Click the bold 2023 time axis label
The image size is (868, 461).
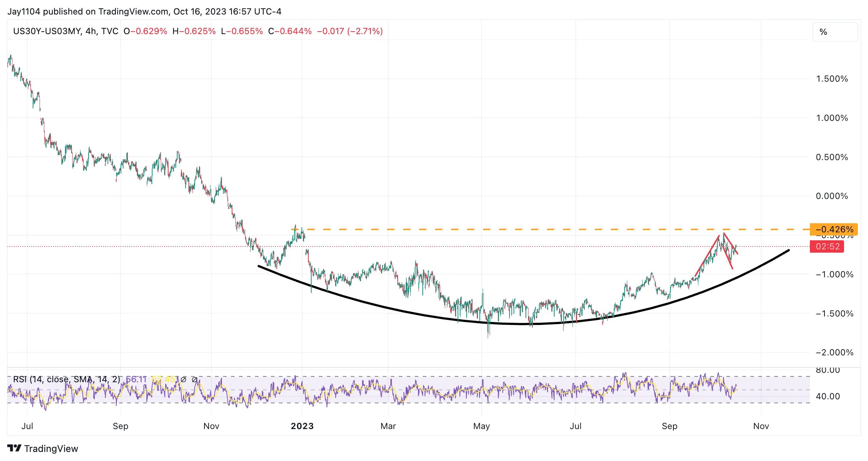pyautogui.click(x=302, y=426)
